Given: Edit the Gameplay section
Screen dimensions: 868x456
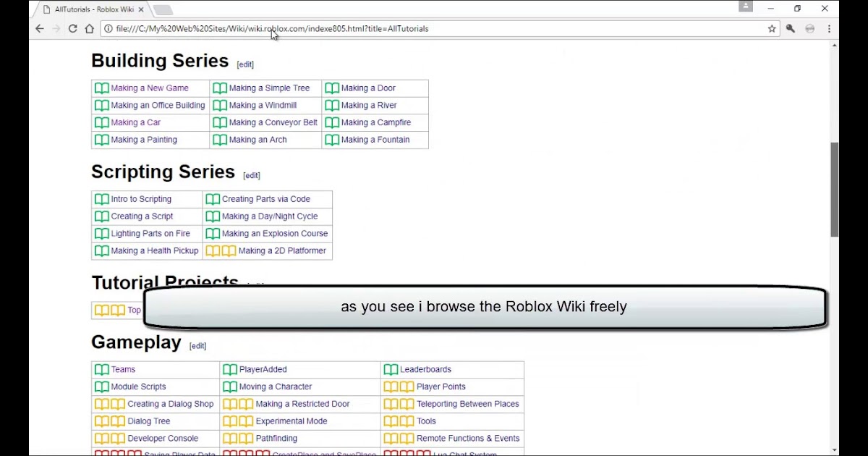Looking at the screenshot, I should [197, 346].
